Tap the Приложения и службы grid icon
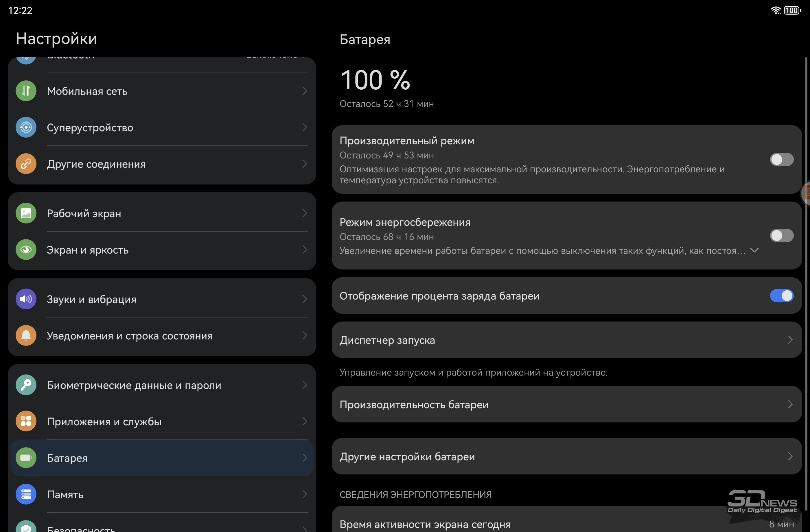Viewport: 810px width, 532px height. pos(26,421)
